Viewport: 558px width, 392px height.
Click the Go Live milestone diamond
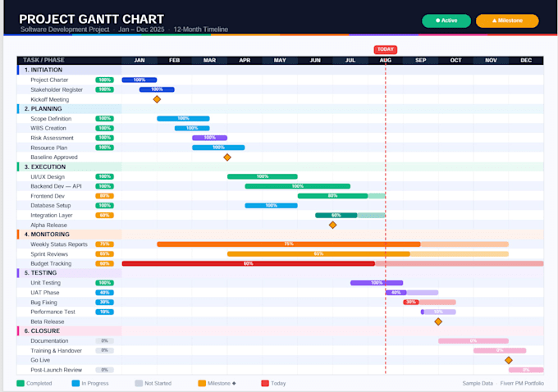click(509, 360)
